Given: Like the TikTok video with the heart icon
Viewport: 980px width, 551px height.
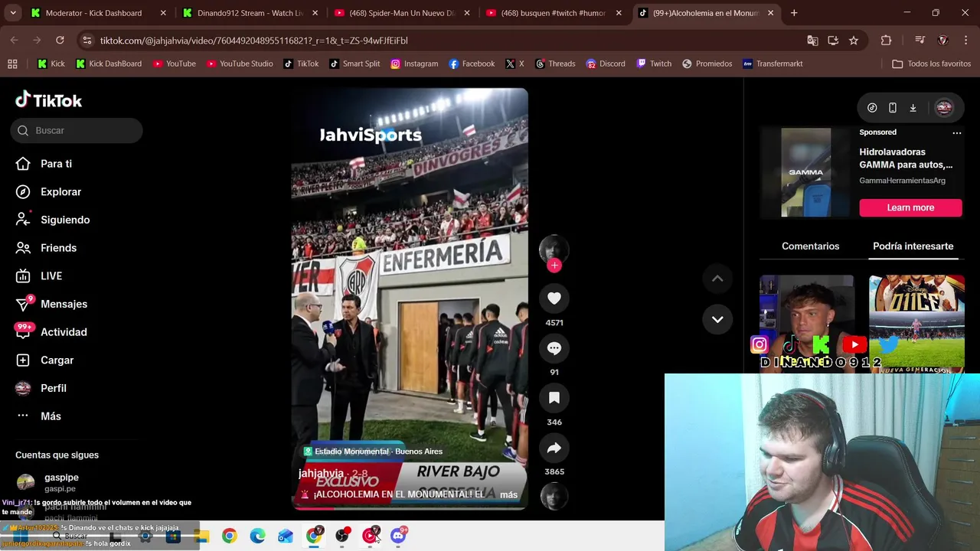Looking at the screenshot, I should point(554,298).
